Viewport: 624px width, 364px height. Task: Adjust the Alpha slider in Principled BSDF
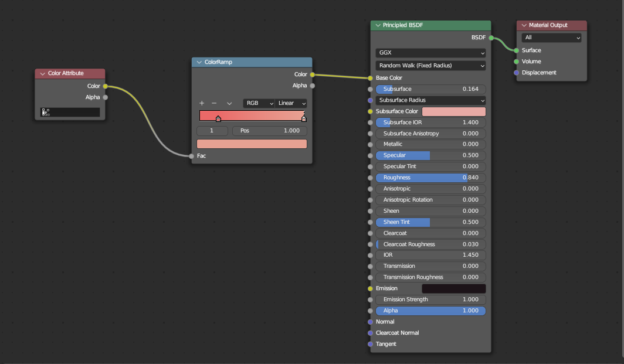click(430, 311)
